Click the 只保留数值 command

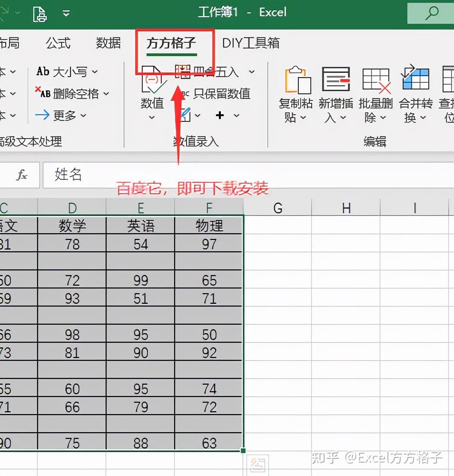tap(222, 94)
